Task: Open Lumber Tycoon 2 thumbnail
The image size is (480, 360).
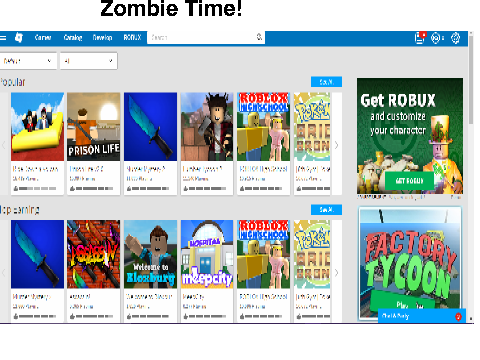Action: 207,127
